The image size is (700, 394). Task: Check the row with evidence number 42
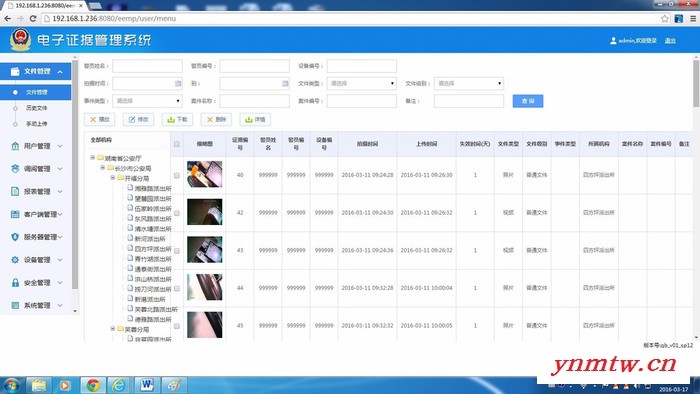(177, 213)
